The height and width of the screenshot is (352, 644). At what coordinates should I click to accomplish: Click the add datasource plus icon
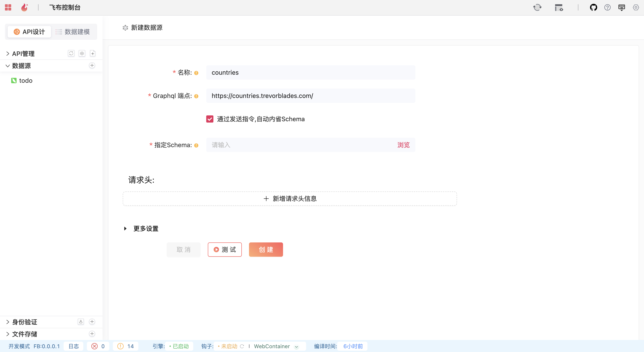pos(92,65)
